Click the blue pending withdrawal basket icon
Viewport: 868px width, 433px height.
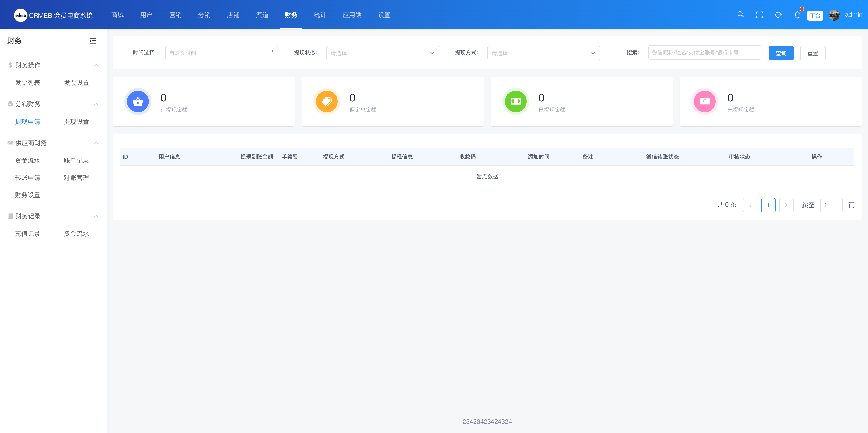click(x=138, y=101)
